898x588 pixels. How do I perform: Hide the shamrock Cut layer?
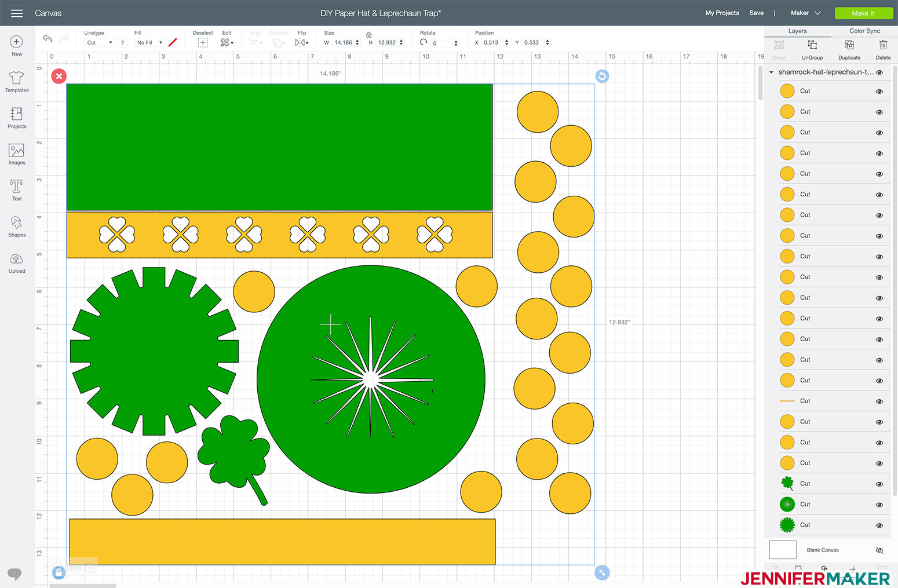(x=879, y=484)
